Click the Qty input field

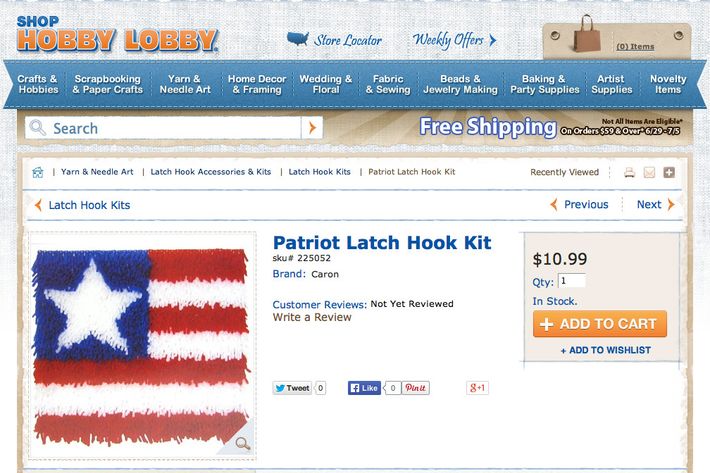click(x=571, y=281)
